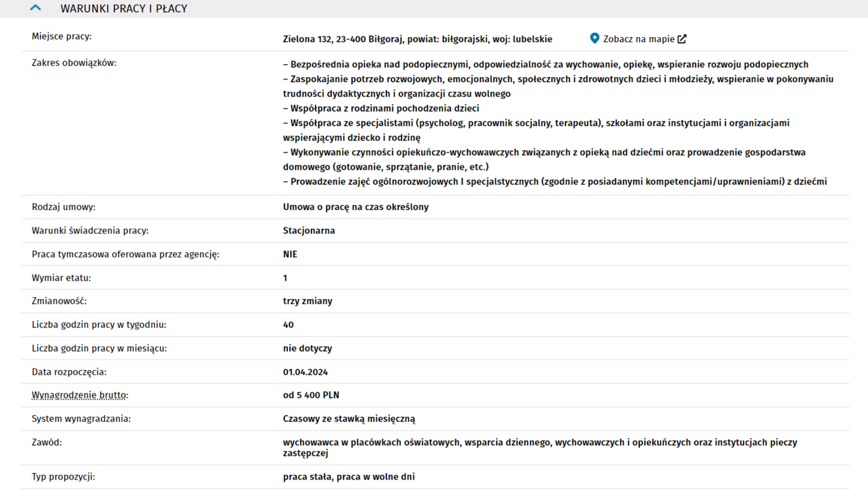
Task: Click the Miejsce pracy label
Action: [61, 37]
